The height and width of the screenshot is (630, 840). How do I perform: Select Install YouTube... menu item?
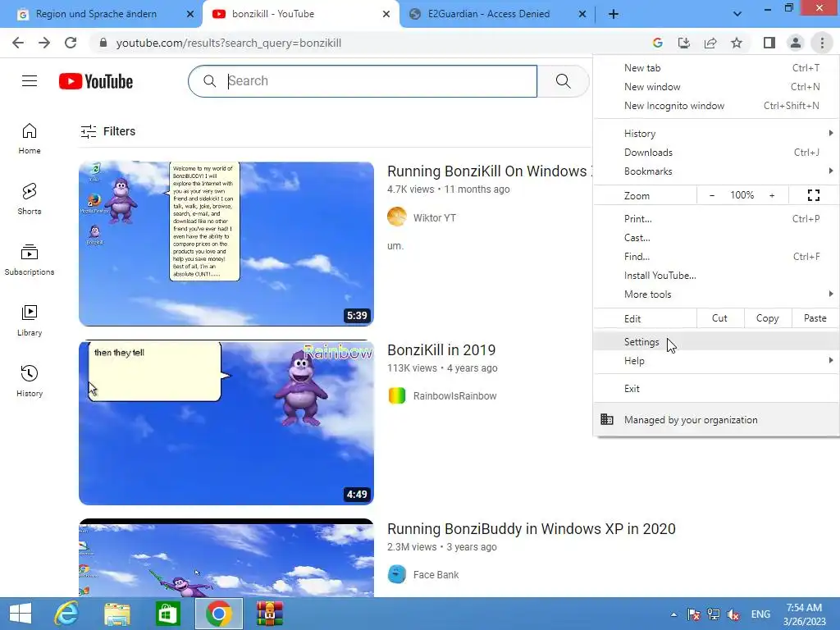pos(716,276)
